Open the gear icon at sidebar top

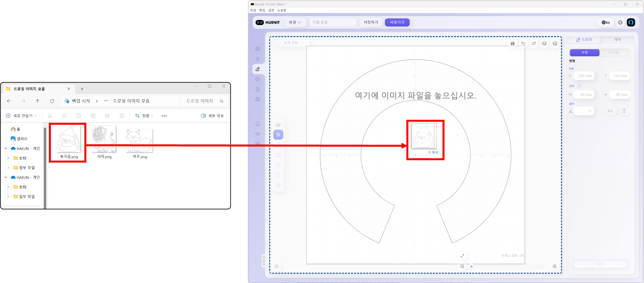pyautogui.click(x=258, y=49)
